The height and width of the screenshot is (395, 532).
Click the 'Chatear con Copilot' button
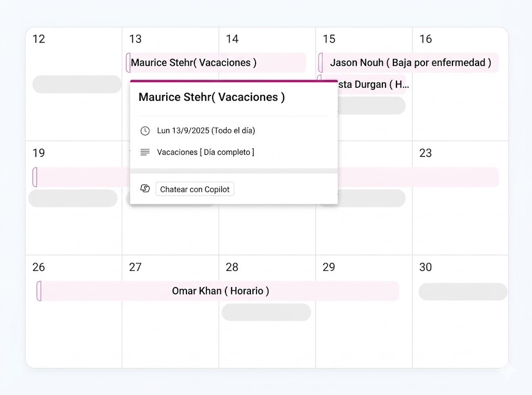(195, 189)
